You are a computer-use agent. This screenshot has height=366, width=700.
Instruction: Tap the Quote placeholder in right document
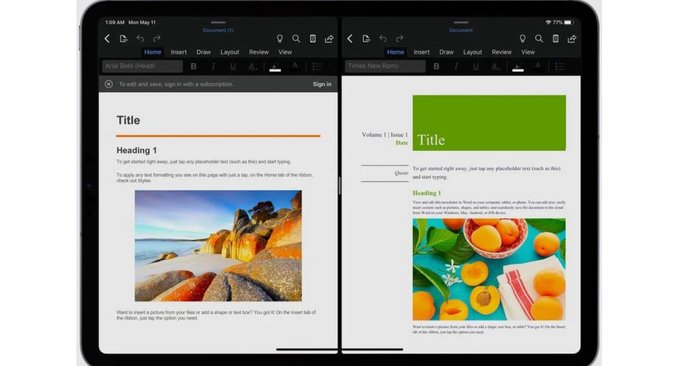(x=401, y=173)
